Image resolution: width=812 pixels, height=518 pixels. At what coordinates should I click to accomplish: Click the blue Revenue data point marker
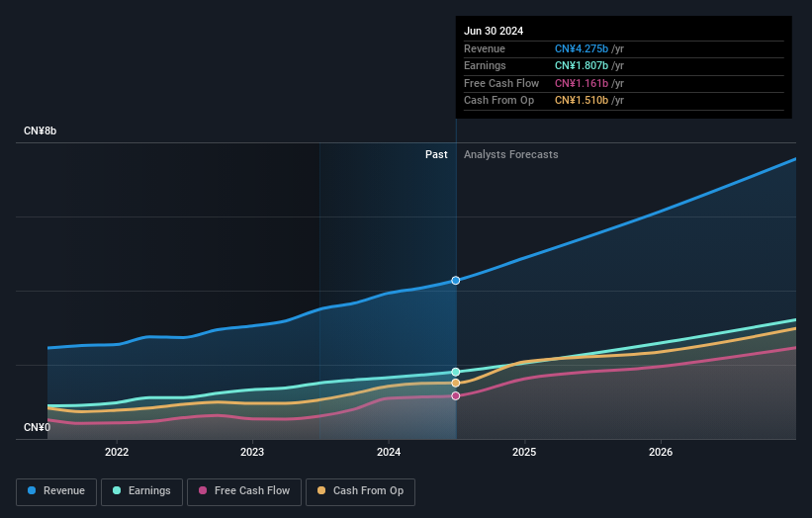tap(456, 281)
